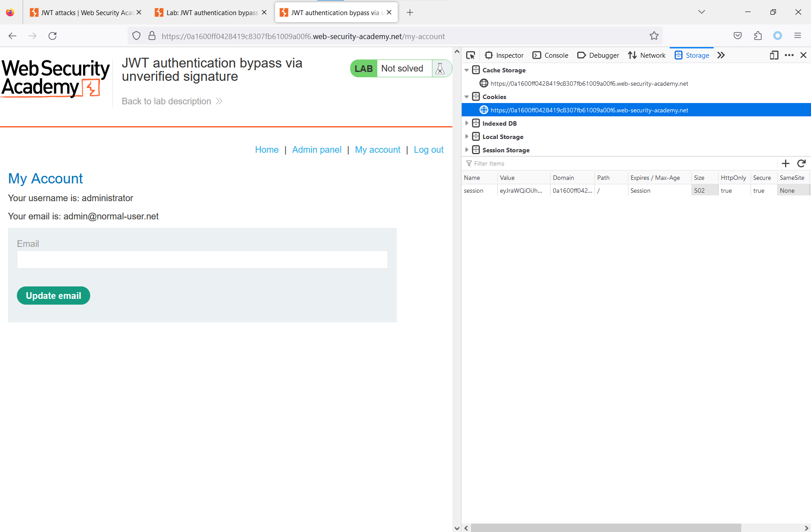Click the session cookie name cell
The width and height of the screenshot is (811, 532).
tap(479, 191)
